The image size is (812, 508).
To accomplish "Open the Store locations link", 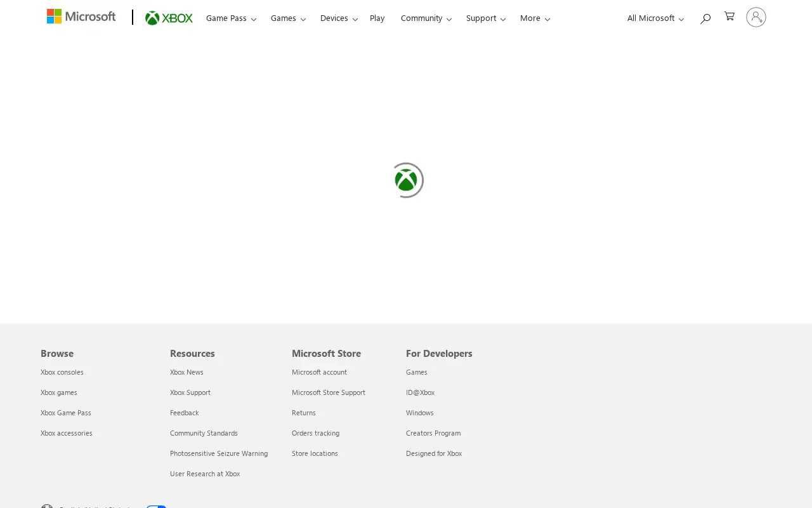I will tap(315, 453).
